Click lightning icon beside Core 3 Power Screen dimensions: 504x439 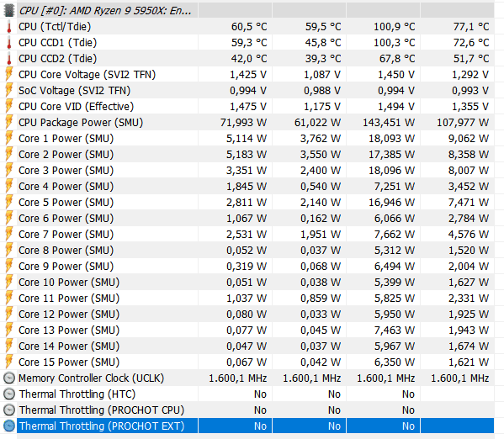(x=9, y=170)
